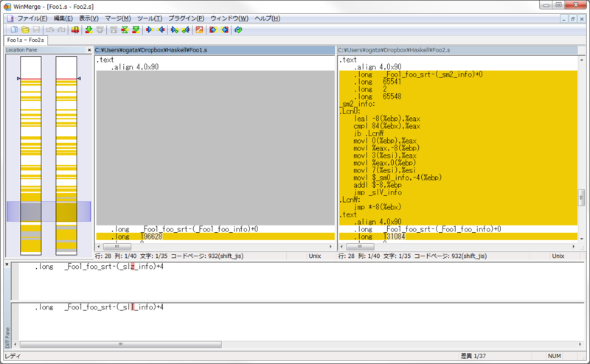The width and height of the screenshot is (590, 364).
Task: Refresh the comparison
Action: (238, 29)
